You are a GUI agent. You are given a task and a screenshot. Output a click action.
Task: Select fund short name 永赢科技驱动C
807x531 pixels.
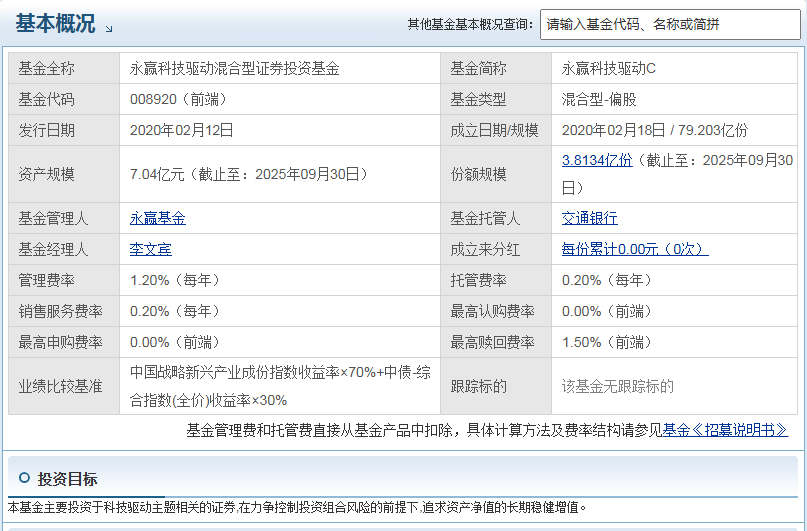pos(608,68)
